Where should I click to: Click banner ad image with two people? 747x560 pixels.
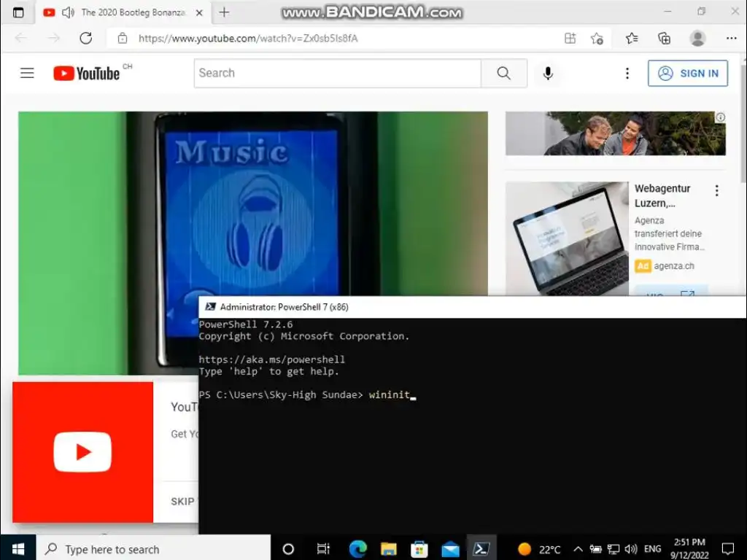click(x=615, y=133)
